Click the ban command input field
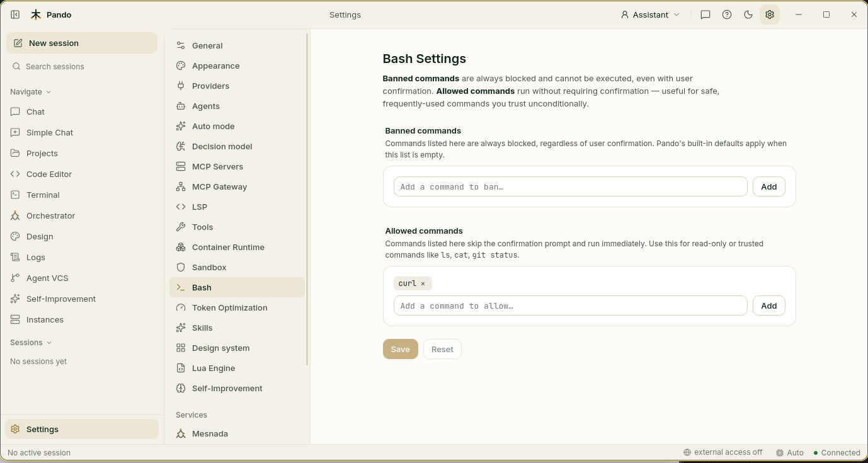Image resolution: width=868 pixels, height=463 pixels. 570,186
